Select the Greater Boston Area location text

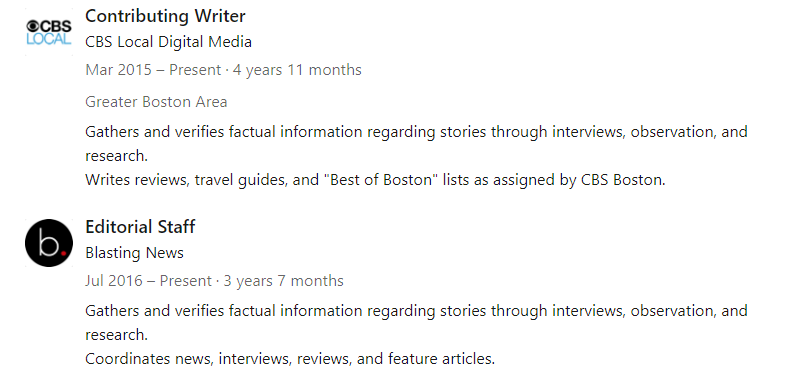click(156, 102)
